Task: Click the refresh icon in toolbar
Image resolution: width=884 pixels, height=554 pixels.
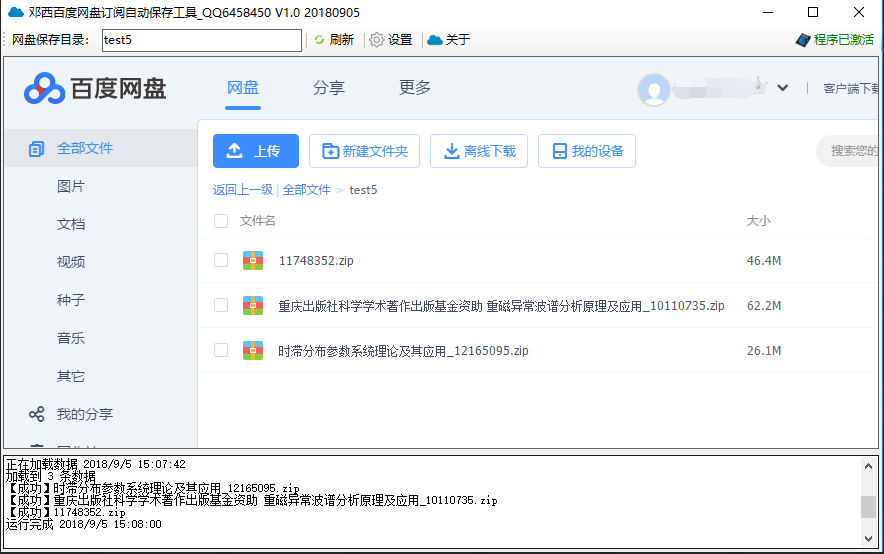Action: (319, 40)
